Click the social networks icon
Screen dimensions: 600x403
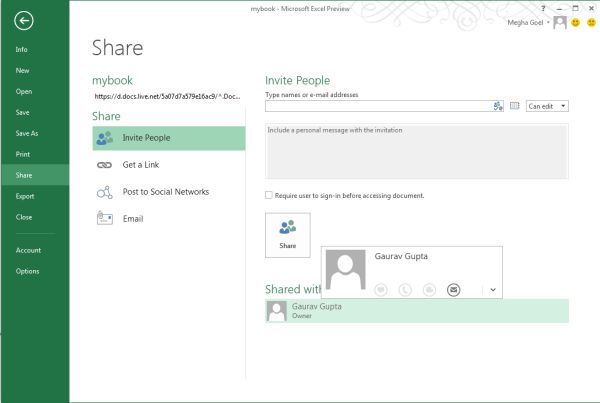click(x=104, y=192)
